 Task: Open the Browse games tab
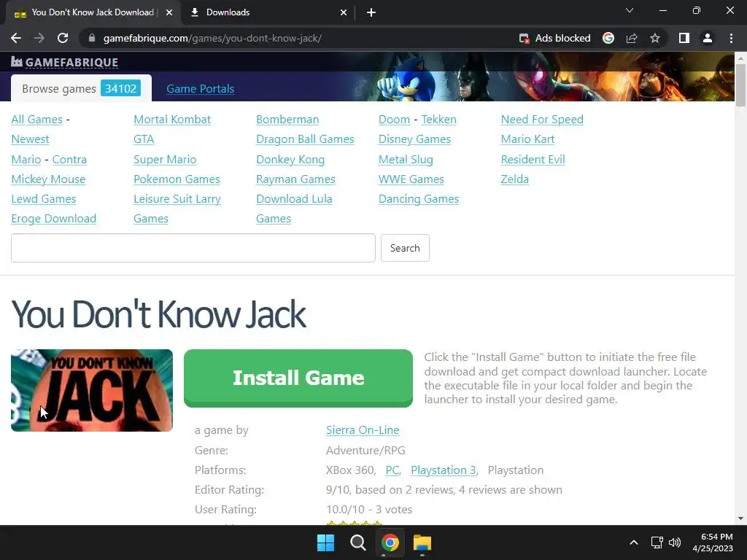click(x=81, y=88)
